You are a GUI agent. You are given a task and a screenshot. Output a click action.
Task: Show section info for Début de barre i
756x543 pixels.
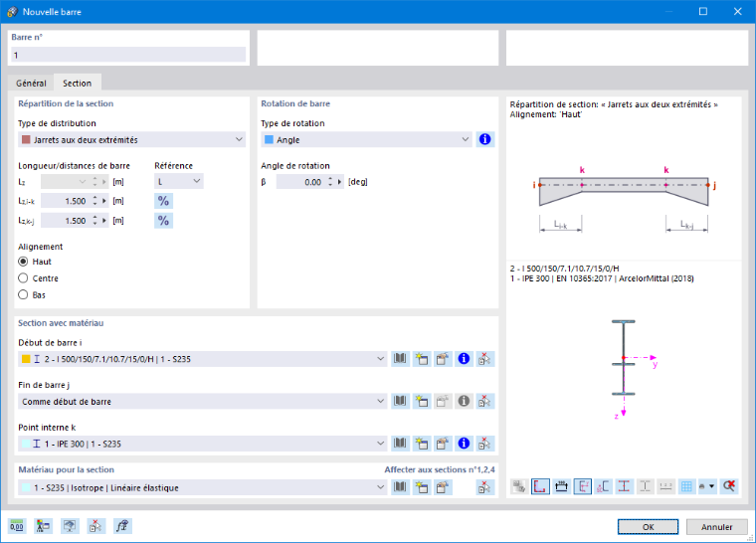[464, 359]
